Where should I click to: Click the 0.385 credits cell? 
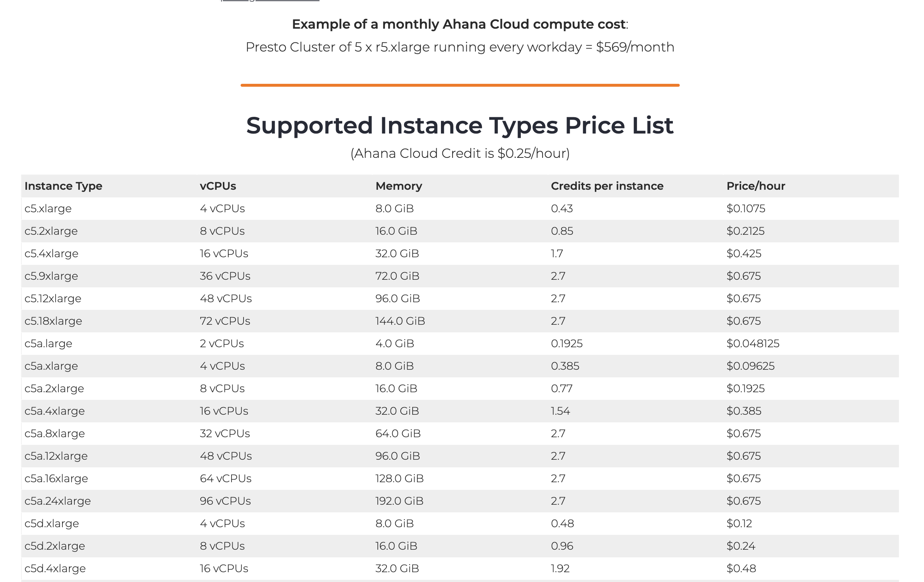pyautogui.click(x=565, y=366)
